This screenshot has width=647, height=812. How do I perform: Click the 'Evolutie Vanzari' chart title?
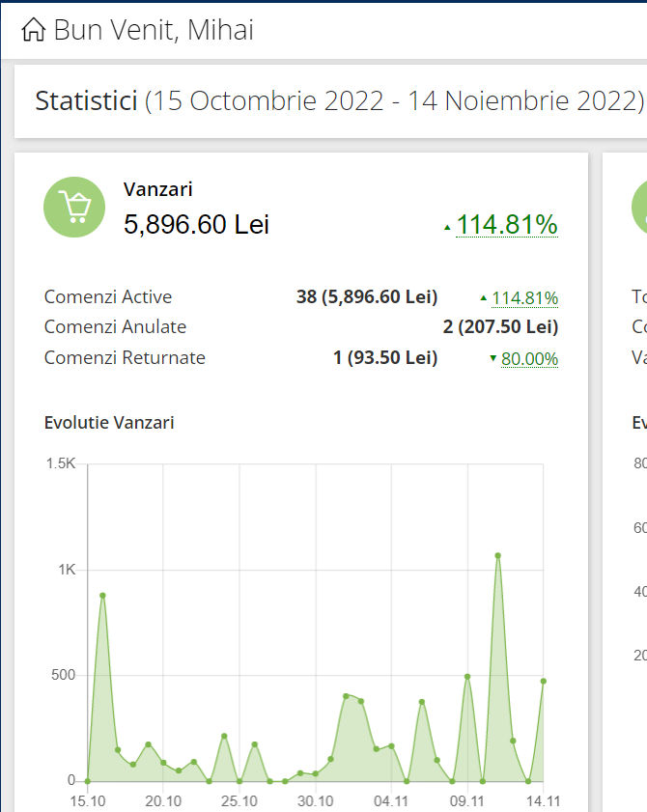pyautogui.click(x=109, y=423)
